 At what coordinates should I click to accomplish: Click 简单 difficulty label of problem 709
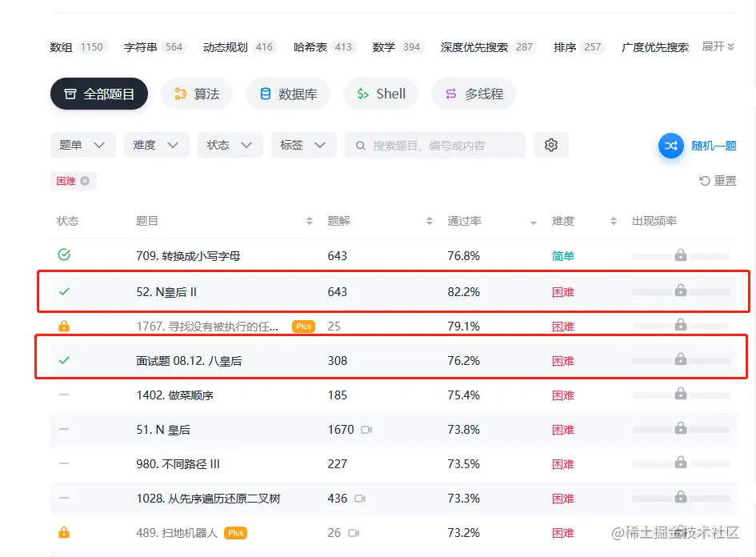coord(563,255)
